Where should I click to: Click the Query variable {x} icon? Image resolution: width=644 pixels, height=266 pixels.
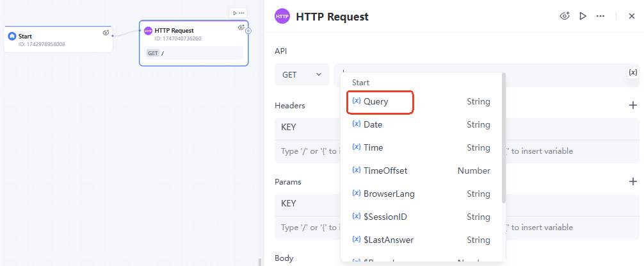(x=357, y=101)
